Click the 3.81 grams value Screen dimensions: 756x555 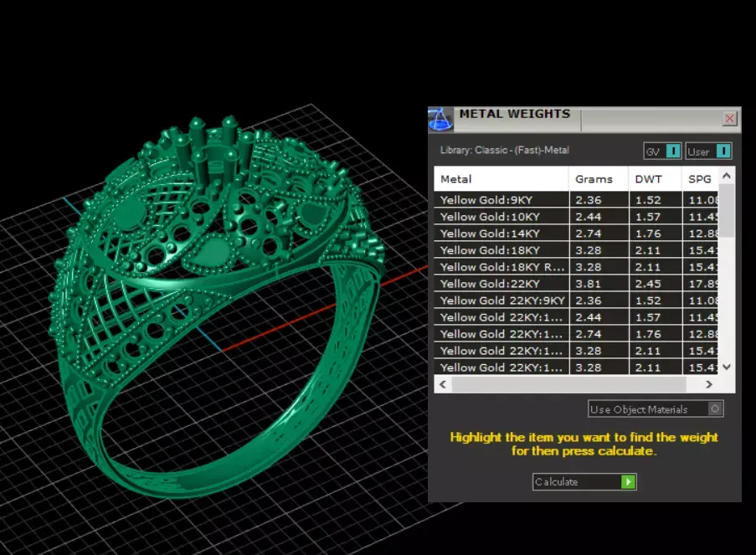click(589, 284)
